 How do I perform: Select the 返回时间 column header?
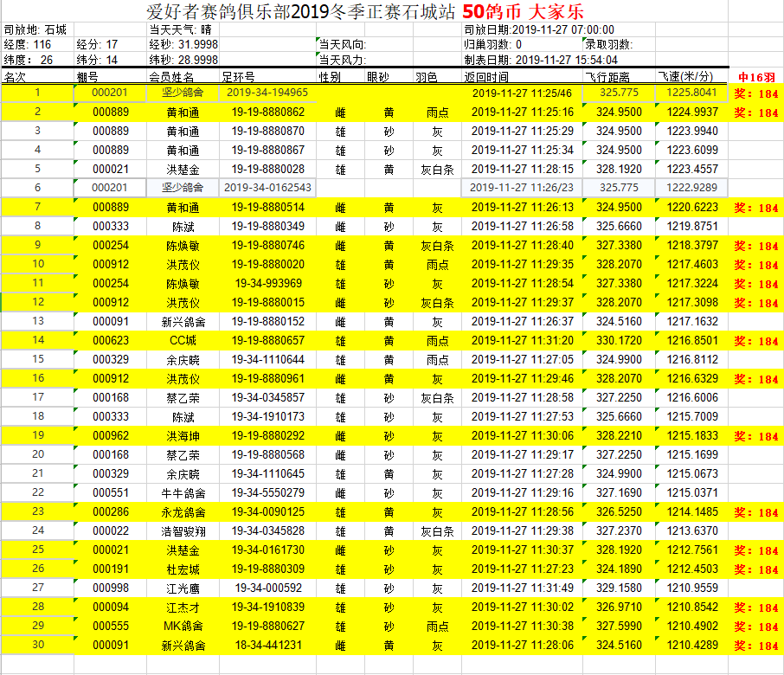(486, 77)
